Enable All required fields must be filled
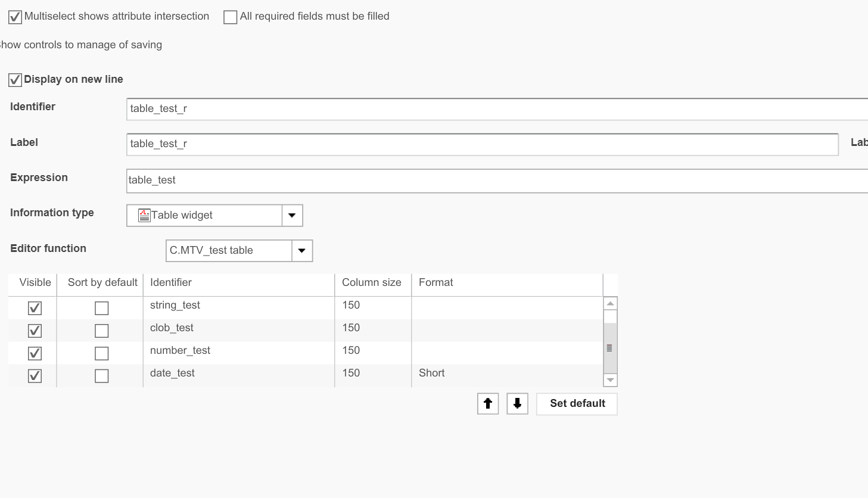 (231, 17)
